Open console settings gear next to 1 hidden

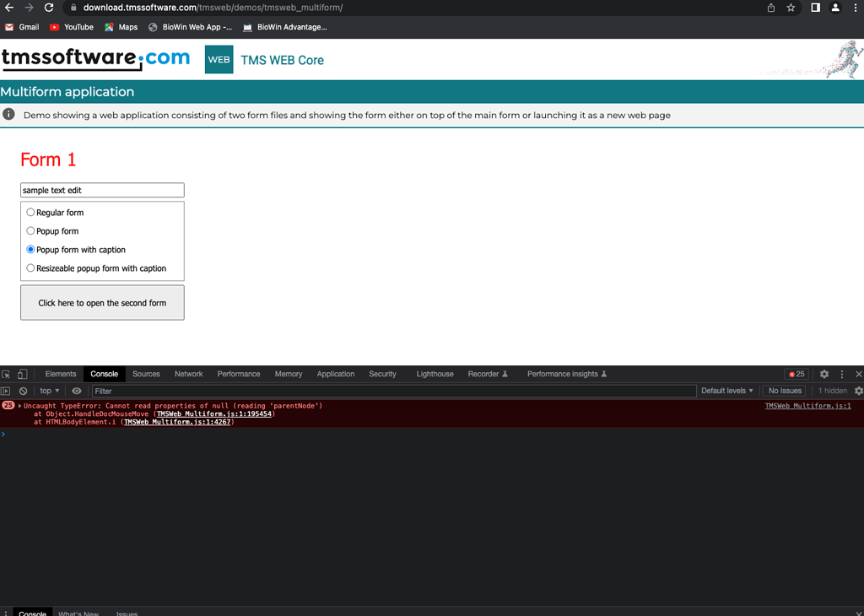point(858,390)
